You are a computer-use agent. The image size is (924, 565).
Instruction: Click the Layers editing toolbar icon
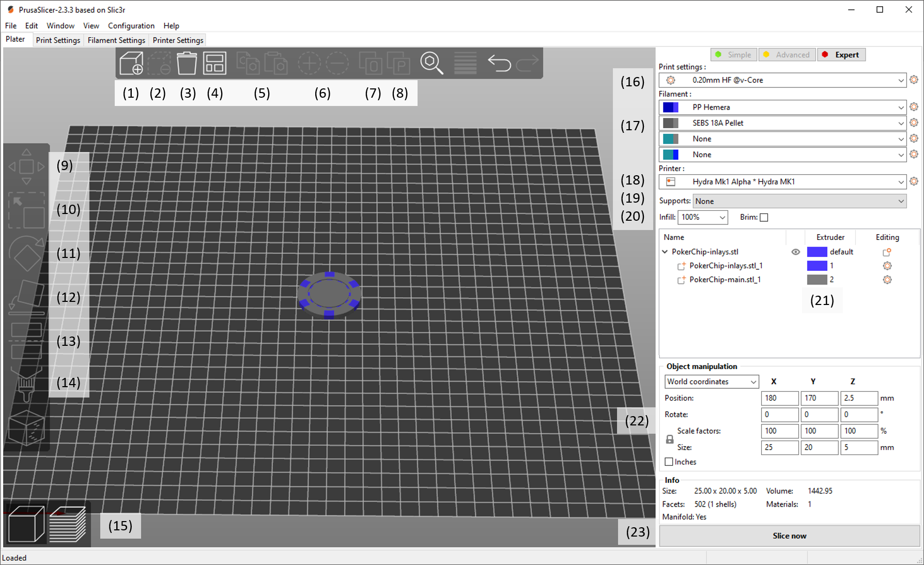point(465,64)
